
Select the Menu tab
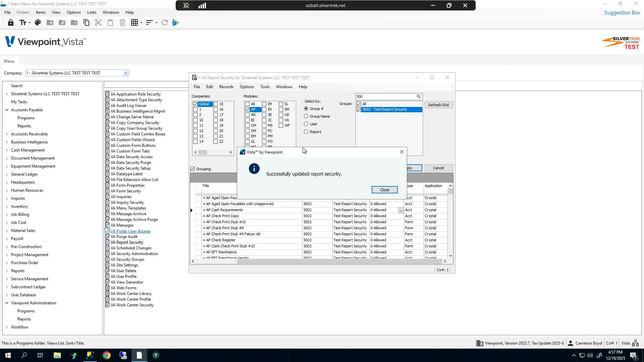[9, 61]
